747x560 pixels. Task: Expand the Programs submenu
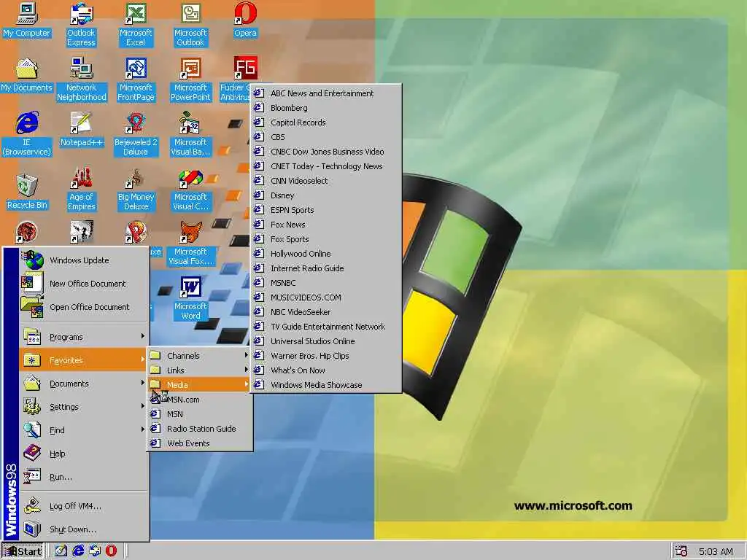point(84,337)
